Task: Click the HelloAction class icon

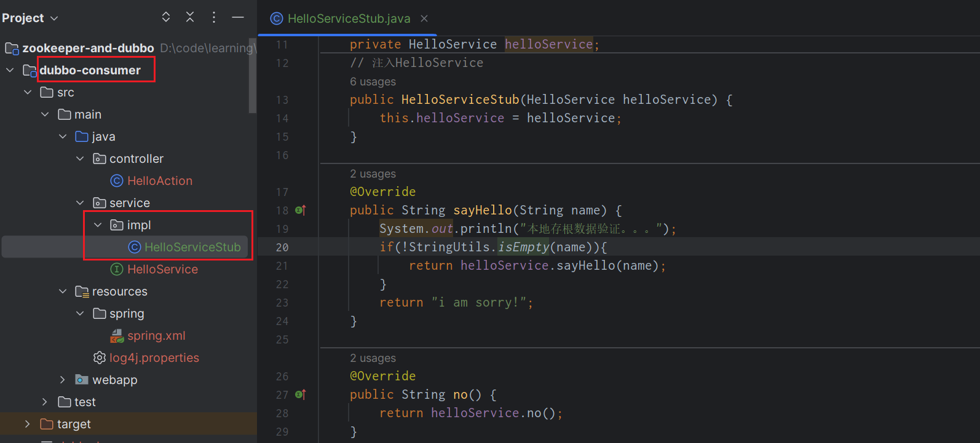Action: [117, 181]
